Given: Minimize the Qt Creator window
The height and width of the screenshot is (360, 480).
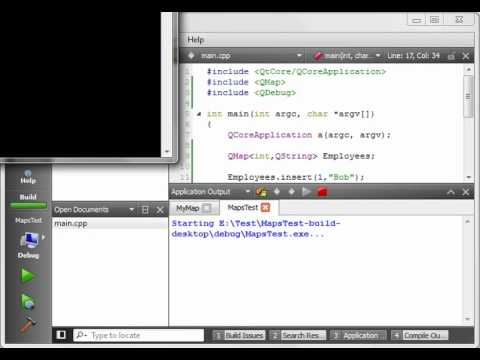Looking at the screenshot, I should 417,20.
